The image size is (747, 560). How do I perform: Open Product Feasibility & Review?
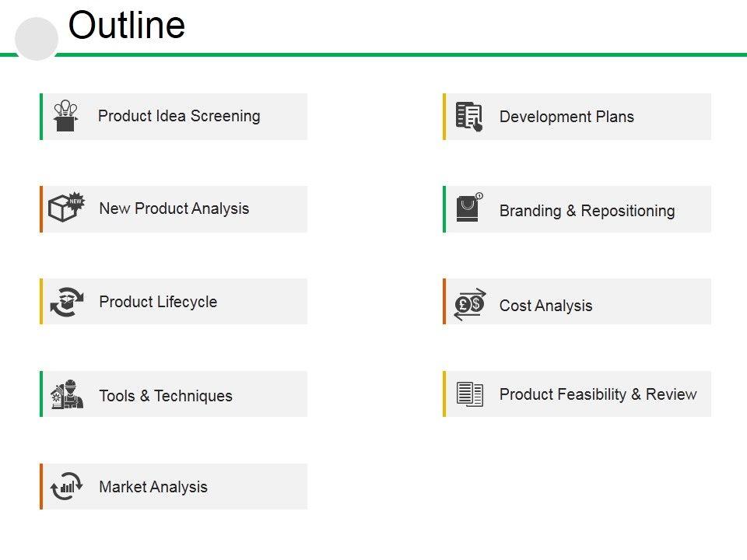pyautogui.click(x=598, y=394)
